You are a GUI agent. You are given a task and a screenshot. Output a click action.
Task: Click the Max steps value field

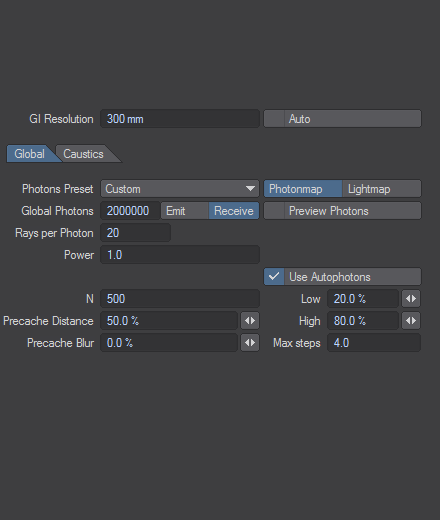click(374, 343)
